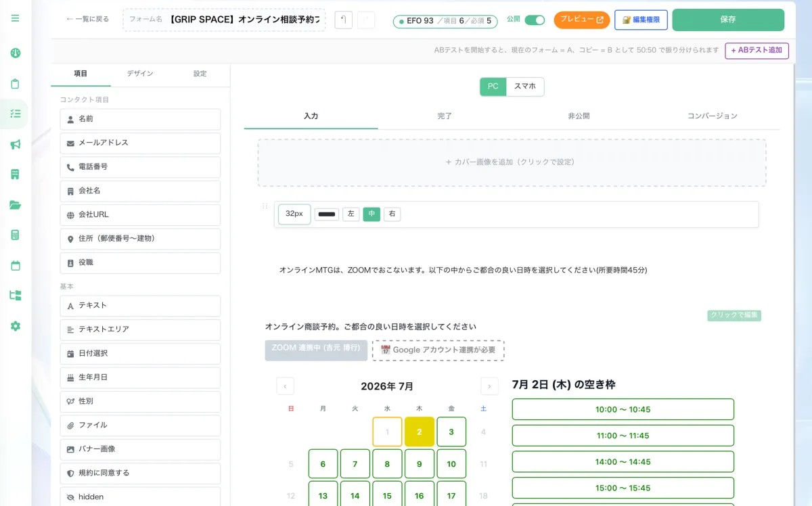The image size is (812, 506).
Task: Click the redo arrow button
Action: click(366, 20)
